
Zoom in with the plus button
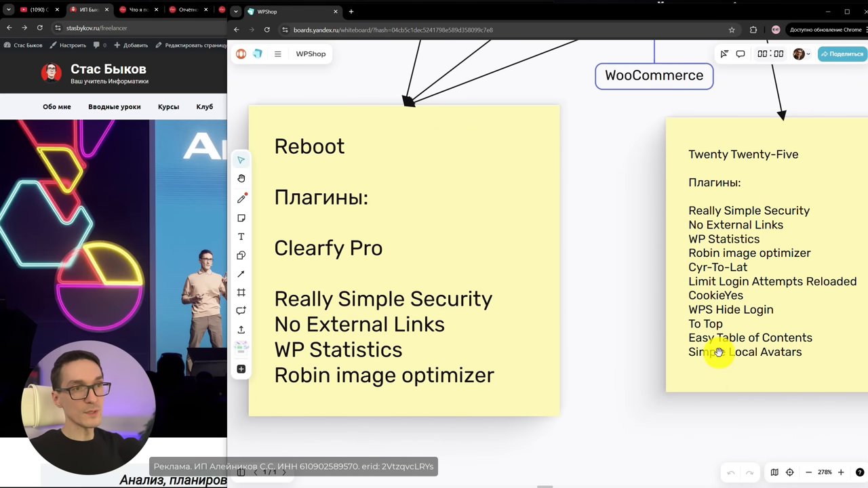tap(841, 472)
